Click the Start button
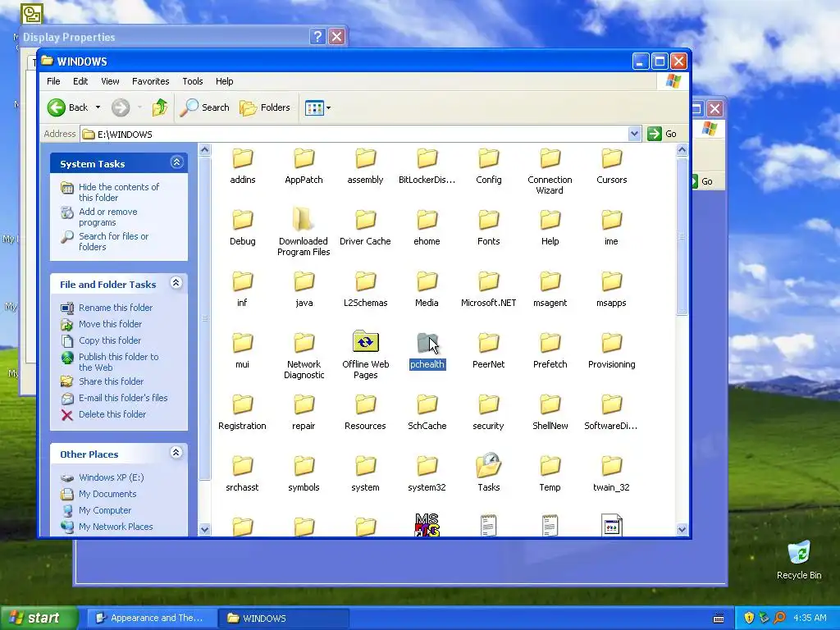This screenshot has height=630, width=840. coord(39,618)
